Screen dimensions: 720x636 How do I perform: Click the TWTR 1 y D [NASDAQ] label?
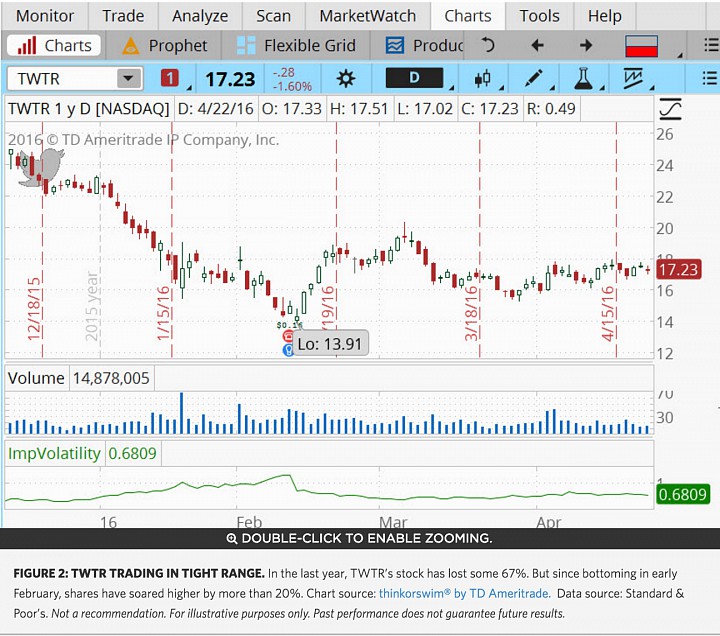coord(89,109)
